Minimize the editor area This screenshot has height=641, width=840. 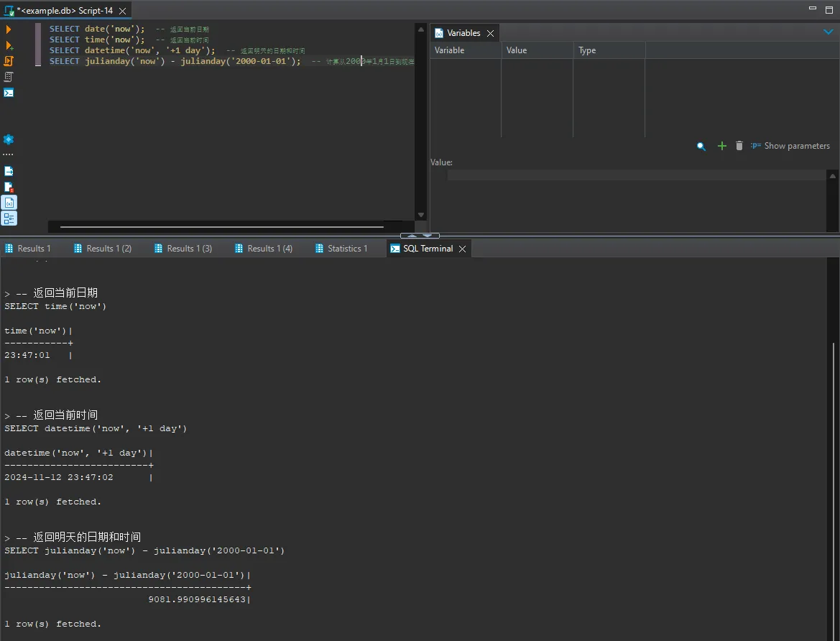[x=813, y=9]
